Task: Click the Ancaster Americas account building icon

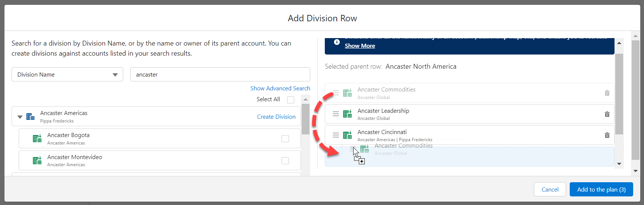Action: click(x=31, y=117)
